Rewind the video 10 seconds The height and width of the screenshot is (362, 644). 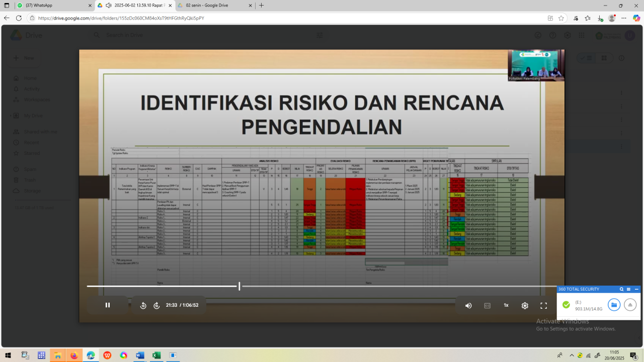tap(143, 305)
